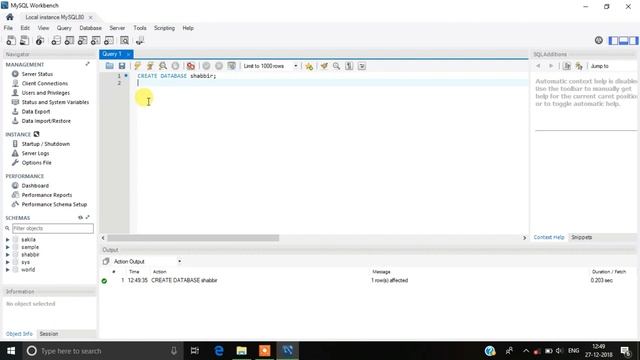Save snippet with the star icon
The height and width of the screenshot is (360, 640).
point(309,66)
